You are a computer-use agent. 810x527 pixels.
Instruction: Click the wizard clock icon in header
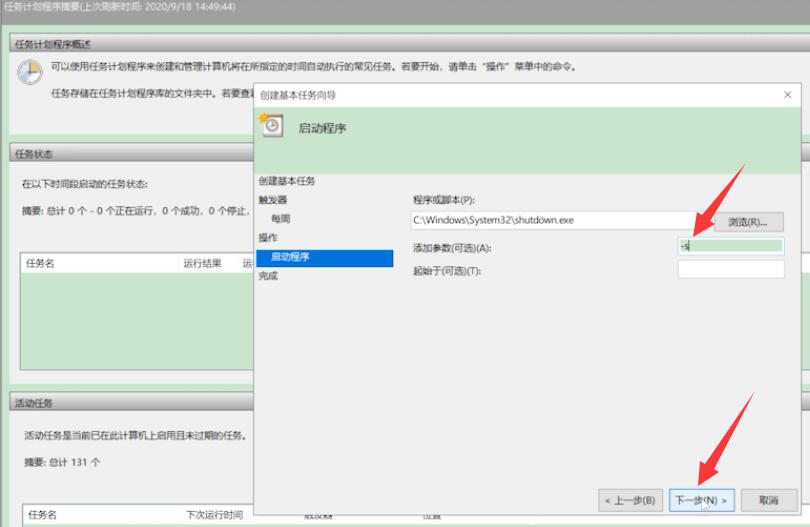[272, 125]
